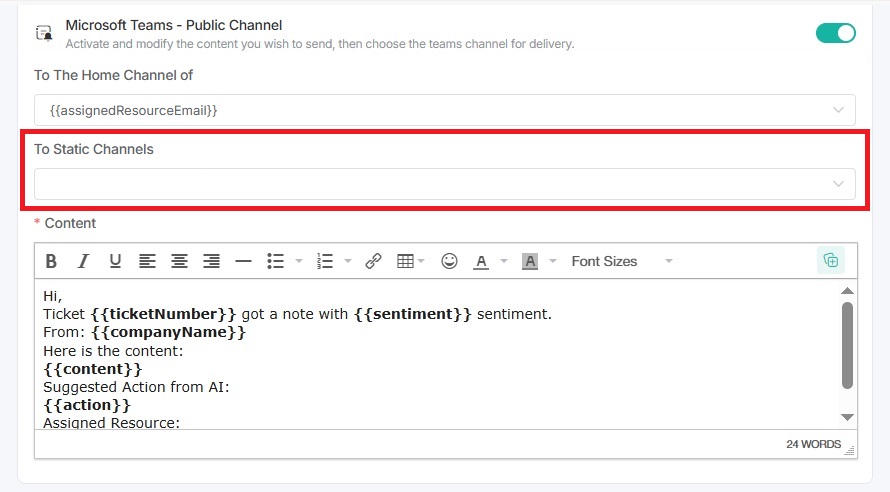Click the editor scrollbar down arrow
Image resolution: width=890 pixels, height=492 pixels.
[x=847, y=417]
